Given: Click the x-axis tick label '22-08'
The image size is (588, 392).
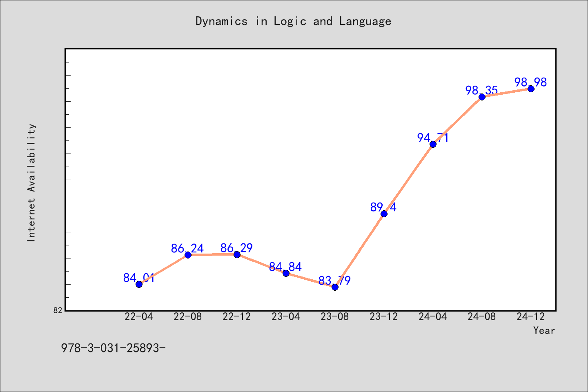Looking at the screenshot, I should [x=188, y=316].
